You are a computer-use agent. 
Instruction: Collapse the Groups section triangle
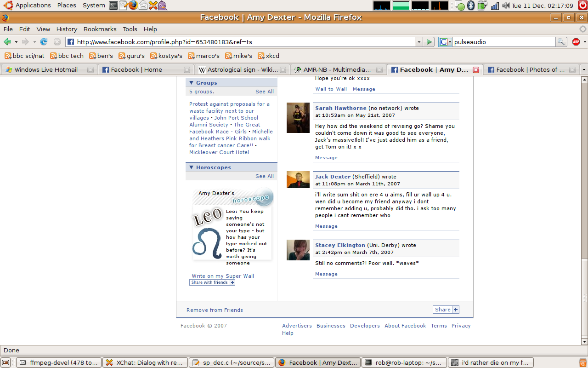pyautogui.click(x=192, y=83)
